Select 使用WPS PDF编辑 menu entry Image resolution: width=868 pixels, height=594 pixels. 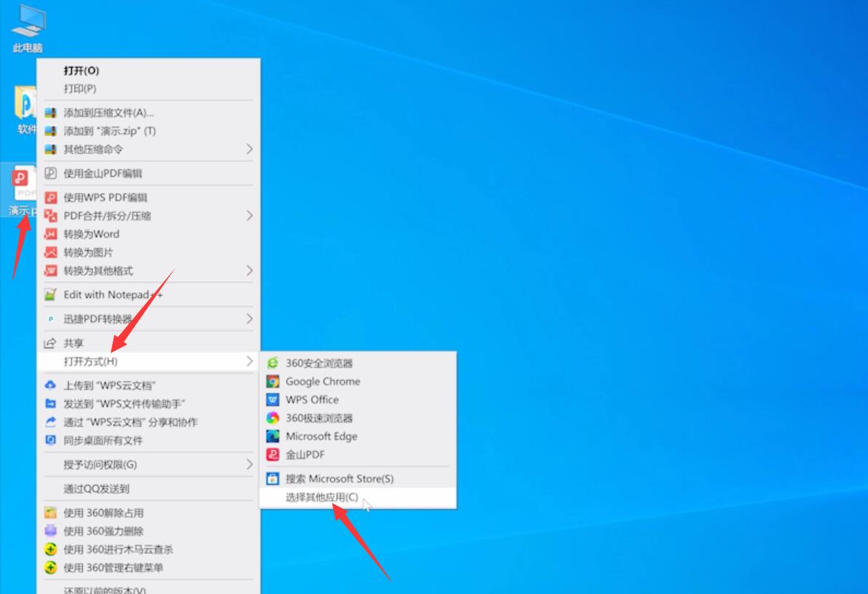pyautogui.click(x=149, y=197)
